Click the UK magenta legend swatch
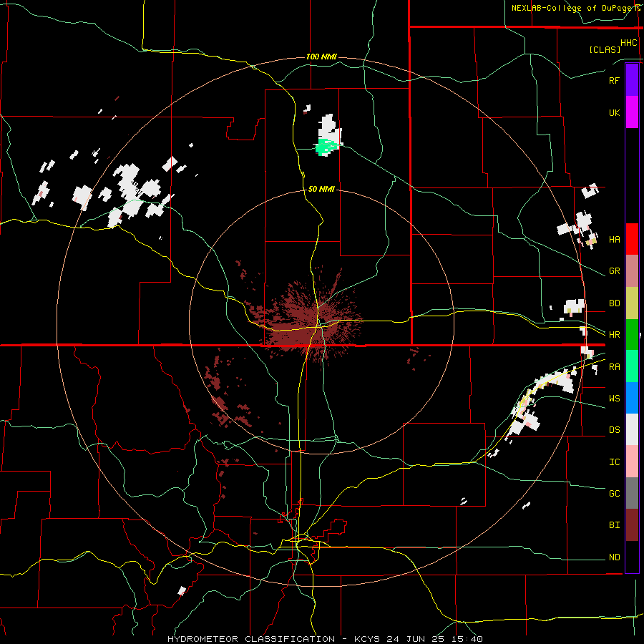 pos(632,112)
